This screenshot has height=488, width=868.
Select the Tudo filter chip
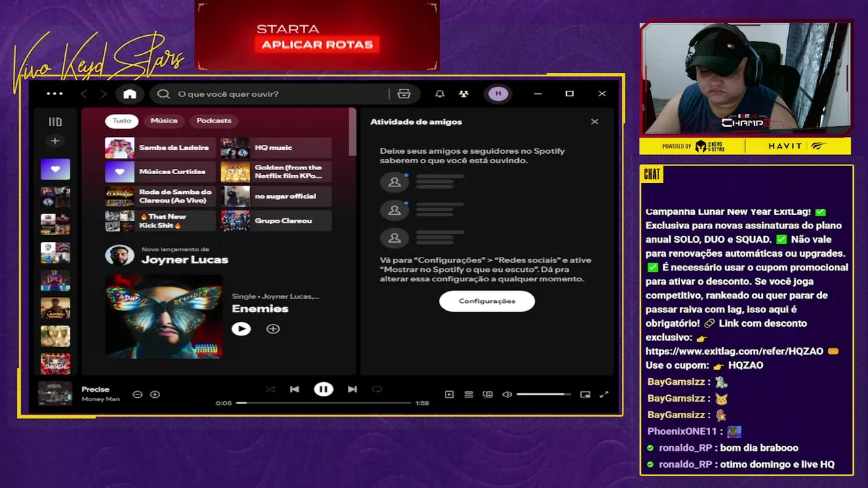[x=122, y=121]
